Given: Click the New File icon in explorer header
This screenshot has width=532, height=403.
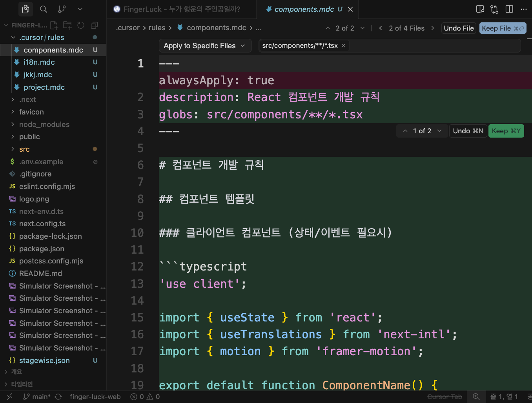Looking at the screenshot, I should (54, 25).
